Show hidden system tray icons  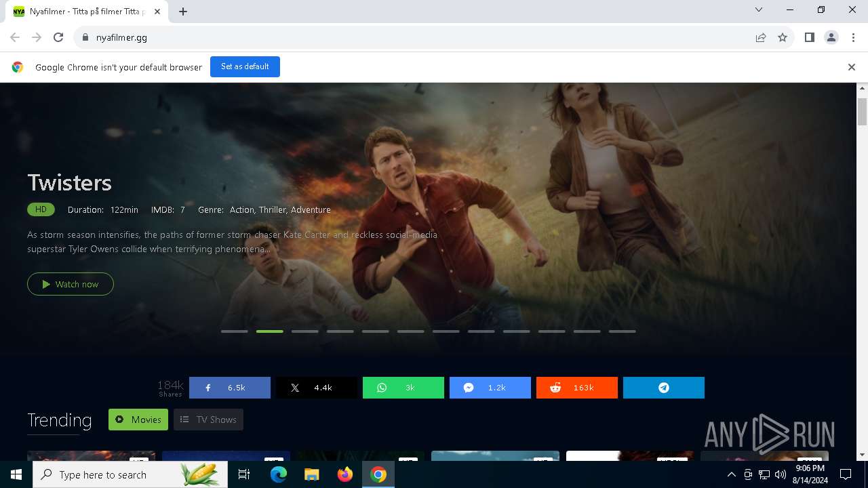click(x=731, y=474)
